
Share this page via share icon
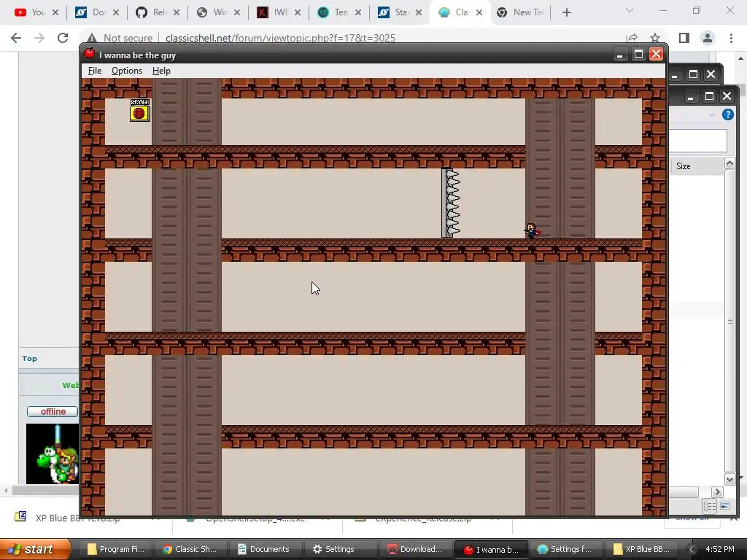point(632,38)
